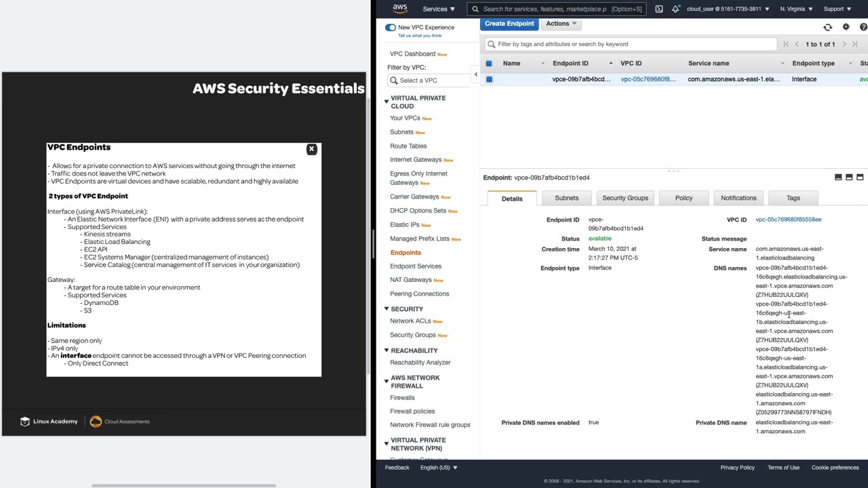
Task: Click the AWS logo home icon
Action: (x=400, y=9)
